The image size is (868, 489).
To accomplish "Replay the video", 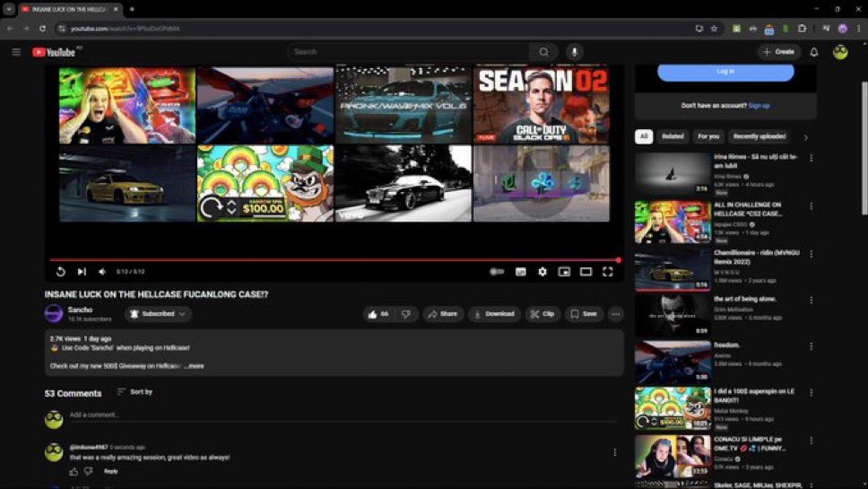I will [x=60, y=271].
